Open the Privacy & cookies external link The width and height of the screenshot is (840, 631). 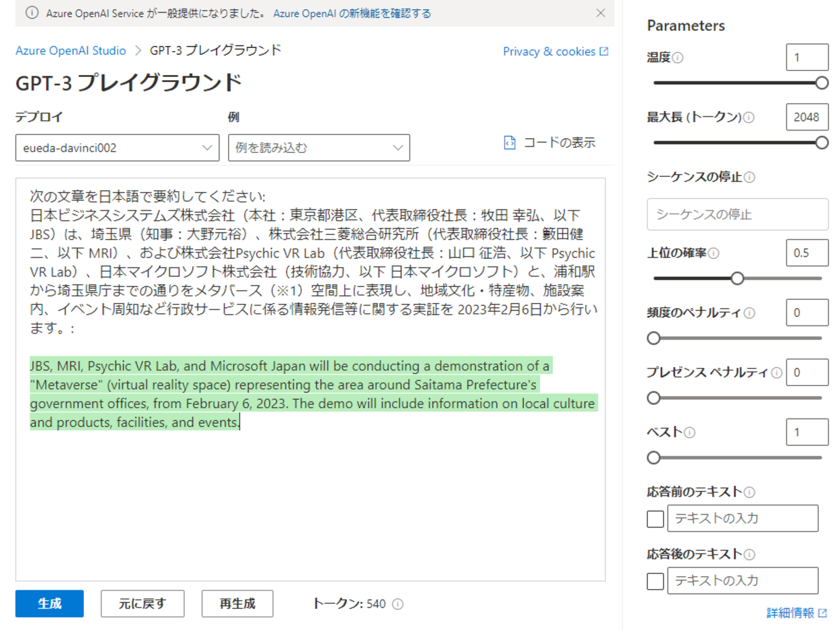coord(549,52)
